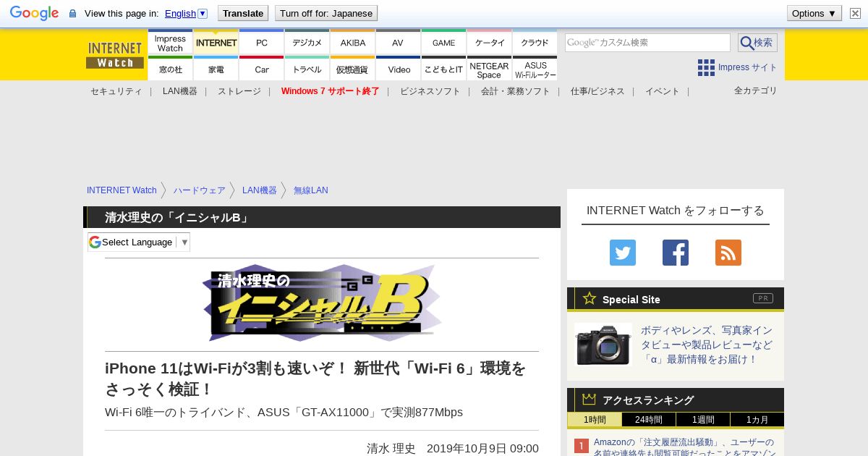Open the 仮想通貨 nav tab

pos(353,69)
